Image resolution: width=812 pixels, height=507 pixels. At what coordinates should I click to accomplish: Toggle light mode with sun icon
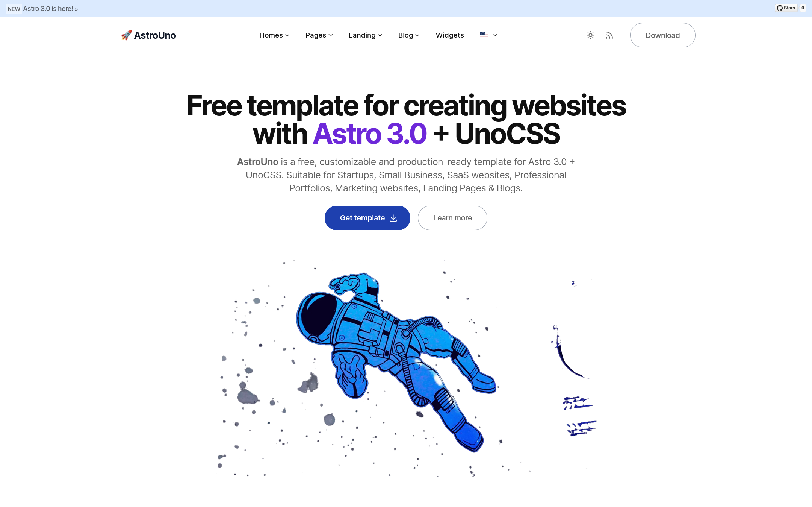click(x=590, y=35)
